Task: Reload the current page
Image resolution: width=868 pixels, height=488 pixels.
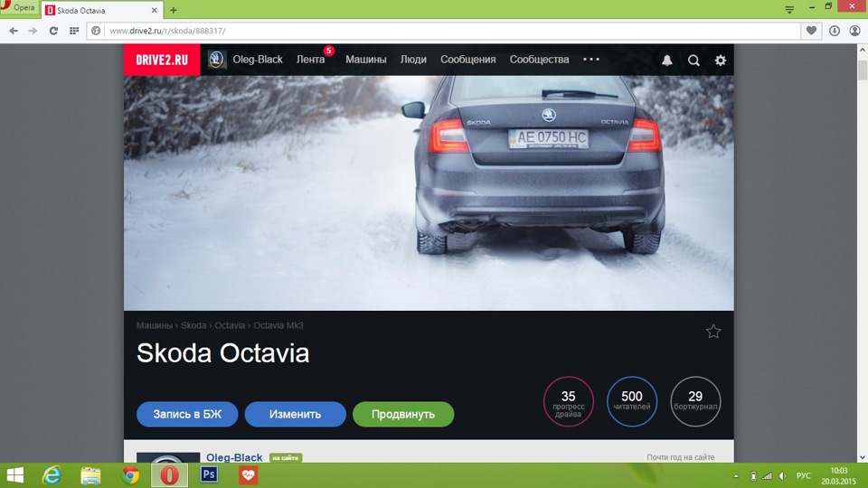Action: [53, 31]
